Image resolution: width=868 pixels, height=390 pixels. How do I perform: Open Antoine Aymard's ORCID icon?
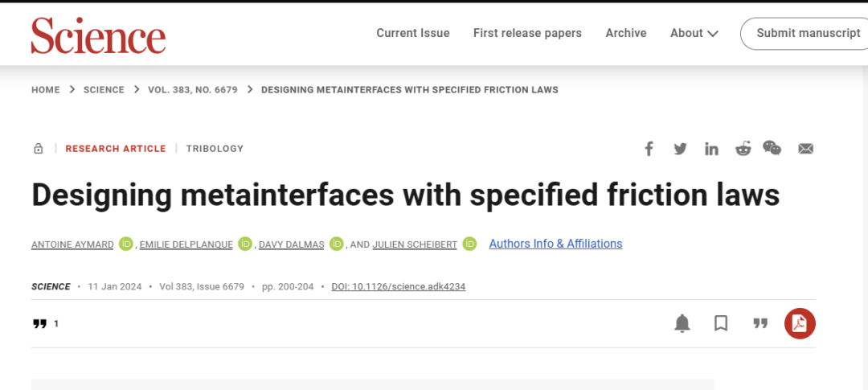[x=126, y=244]
